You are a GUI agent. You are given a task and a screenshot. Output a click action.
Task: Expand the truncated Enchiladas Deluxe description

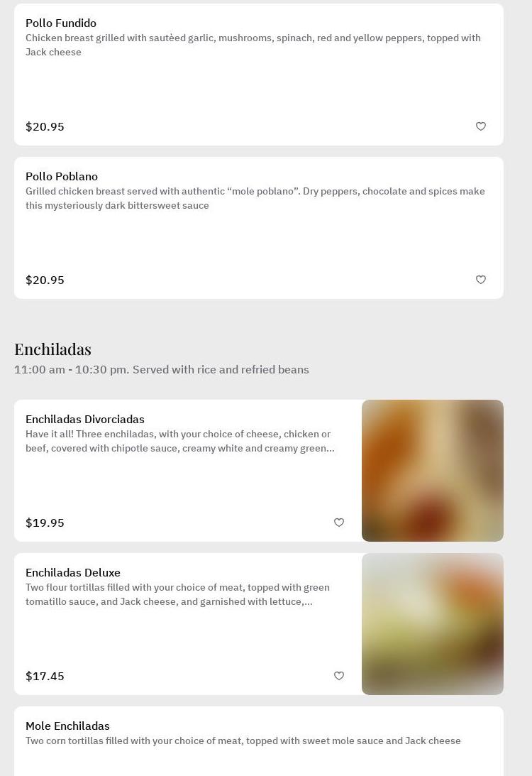click(177, 595)
